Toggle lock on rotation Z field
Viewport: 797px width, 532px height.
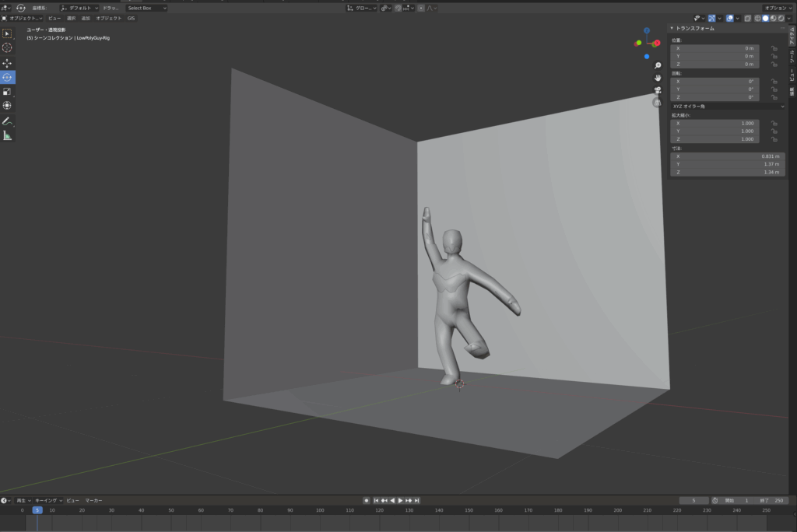click(x=774, y=97)
